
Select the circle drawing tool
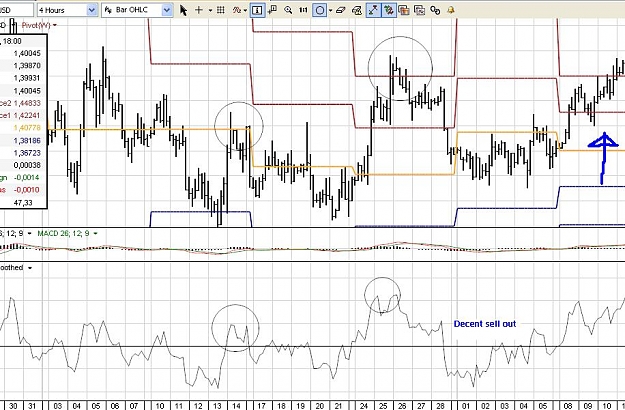(320, 10)
